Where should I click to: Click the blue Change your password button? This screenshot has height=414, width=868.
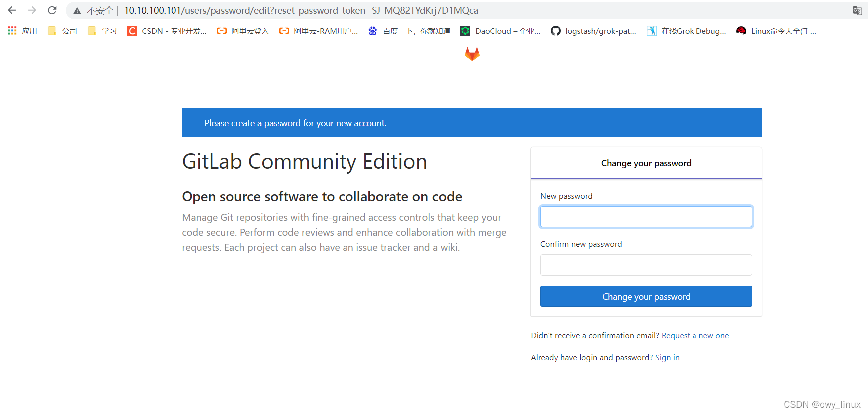click(x=646, y=296)
